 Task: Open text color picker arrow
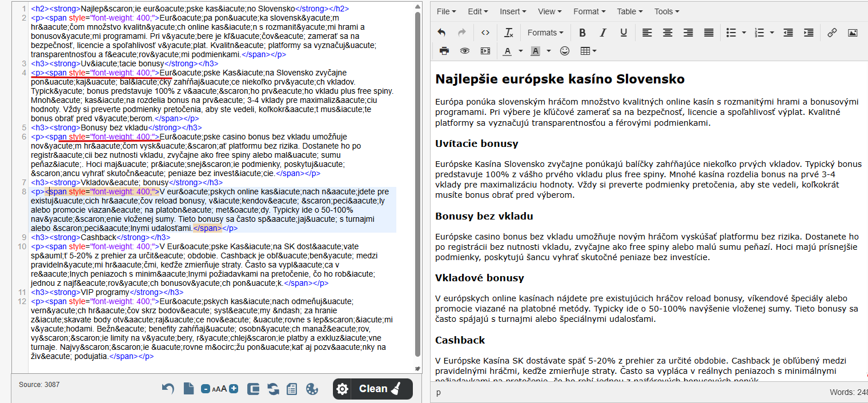point(520,51)
